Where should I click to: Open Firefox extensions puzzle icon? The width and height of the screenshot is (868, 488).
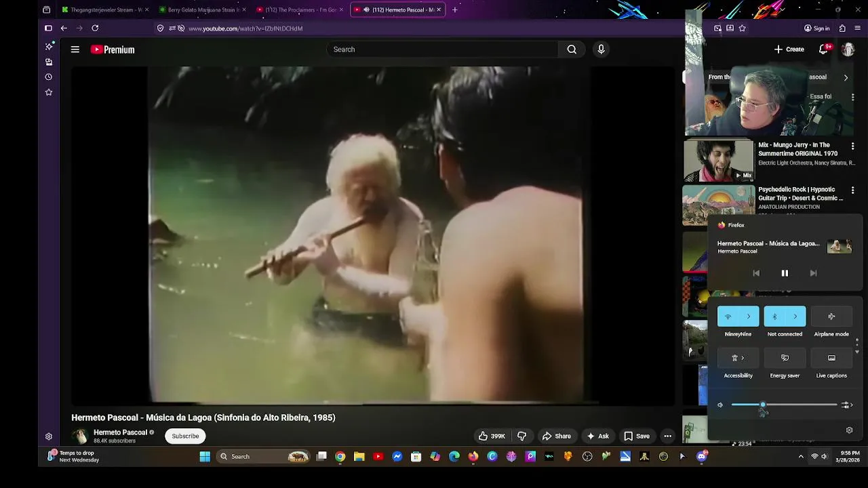pos(842,28)
